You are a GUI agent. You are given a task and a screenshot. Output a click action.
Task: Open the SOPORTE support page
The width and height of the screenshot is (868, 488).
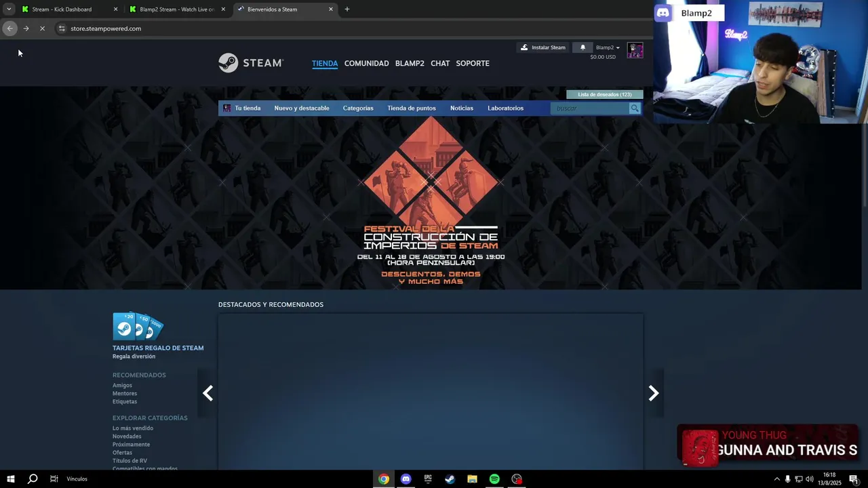[x=473, y=63]
